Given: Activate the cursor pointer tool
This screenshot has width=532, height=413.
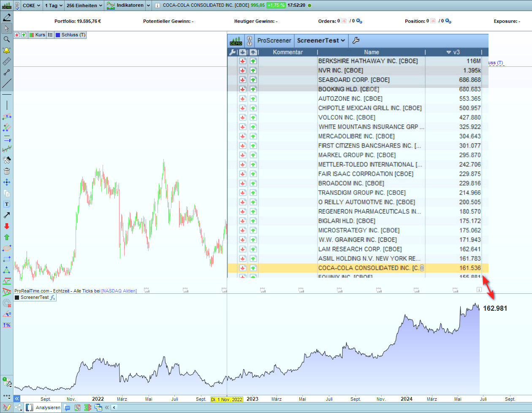Looking at the screenshot, I should (7, 28).
